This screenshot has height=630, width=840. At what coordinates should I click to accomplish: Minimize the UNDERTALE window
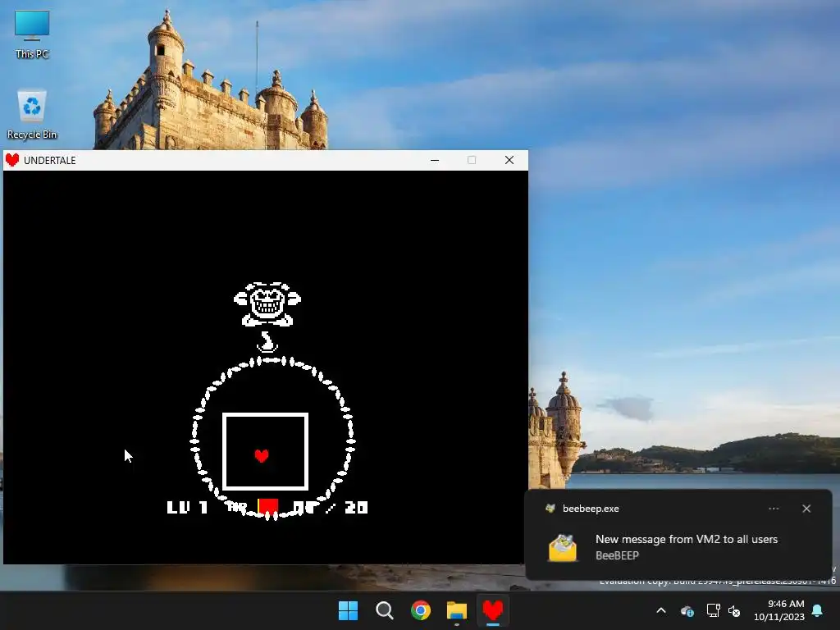(x=435, y=160)
